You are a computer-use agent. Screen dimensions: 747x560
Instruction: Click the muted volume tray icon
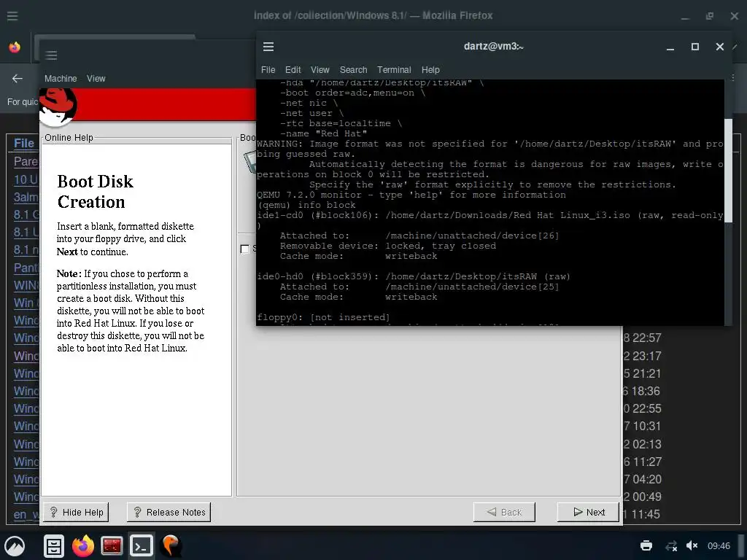[x=692, y=545]
